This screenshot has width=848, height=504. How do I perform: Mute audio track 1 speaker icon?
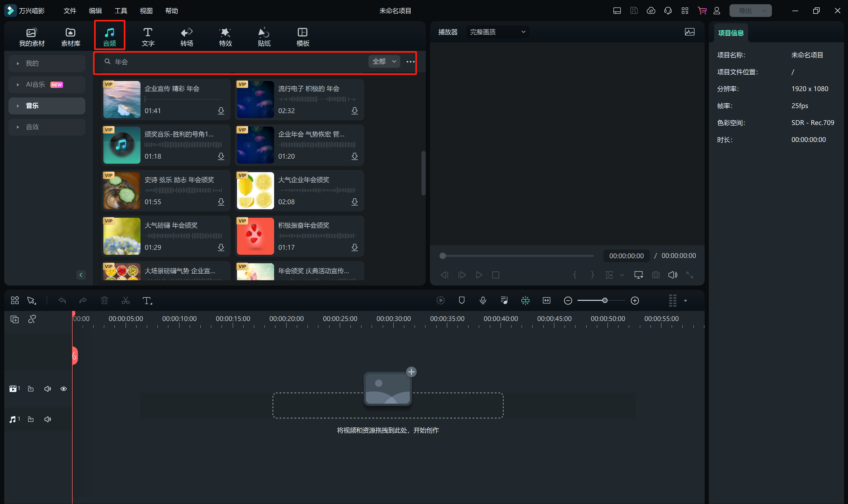click(x=48, y=419)
